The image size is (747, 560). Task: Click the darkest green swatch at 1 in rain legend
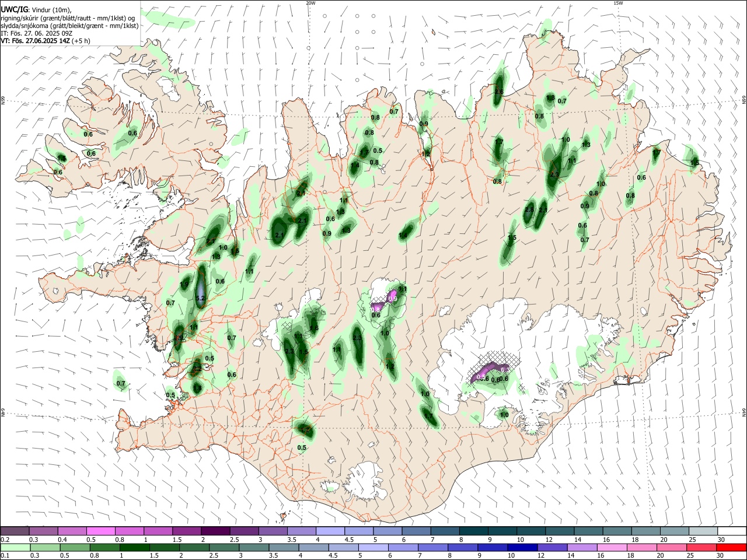[x=134, y=548]
